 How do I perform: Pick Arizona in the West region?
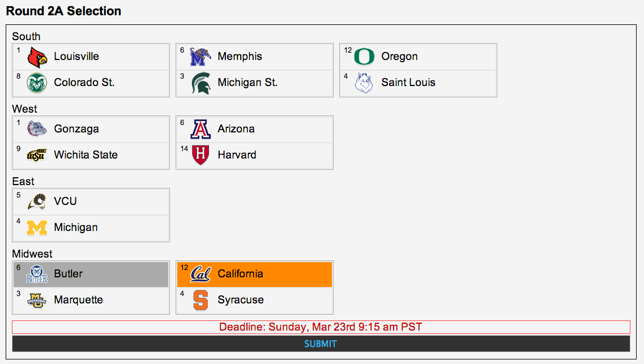coord(255,129)
